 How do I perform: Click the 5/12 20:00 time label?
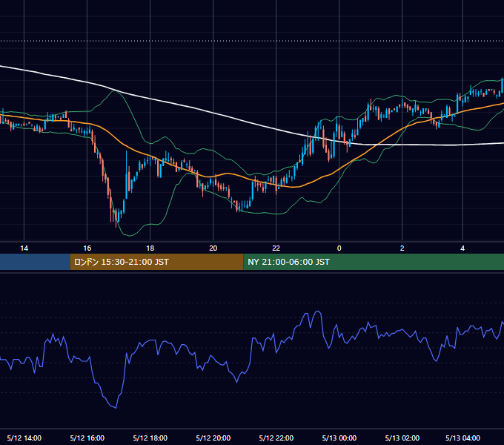pyautogui.click(x=213, y=438)
